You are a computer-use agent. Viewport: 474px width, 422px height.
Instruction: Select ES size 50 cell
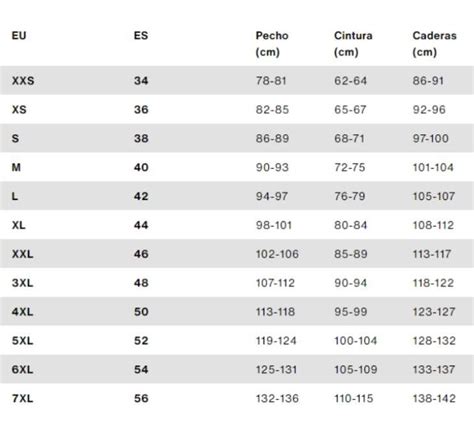coord(141,312)
